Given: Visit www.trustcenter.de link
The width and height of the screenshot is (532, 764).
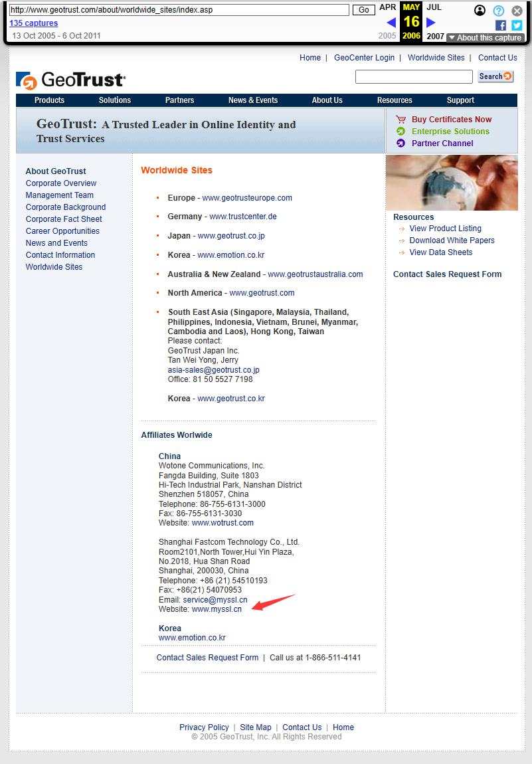Looking at the screenshot, I should (243, 217).
